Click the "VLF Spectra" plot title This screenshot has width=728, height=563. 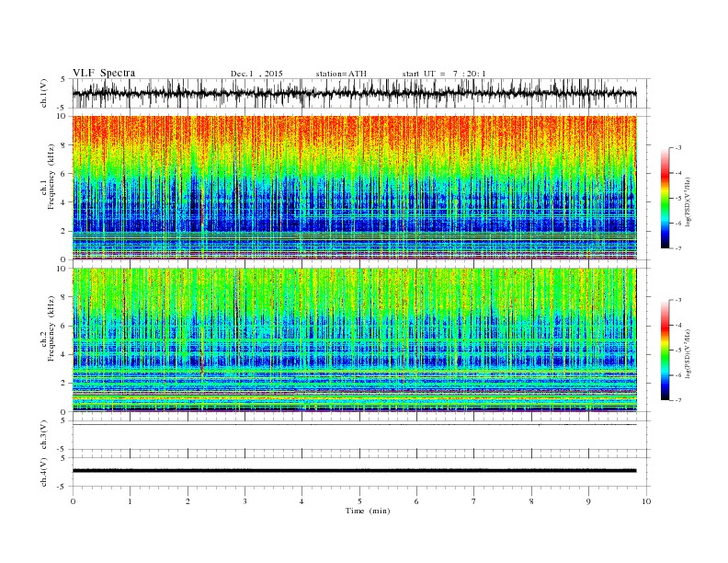click(x=104, y=73)
